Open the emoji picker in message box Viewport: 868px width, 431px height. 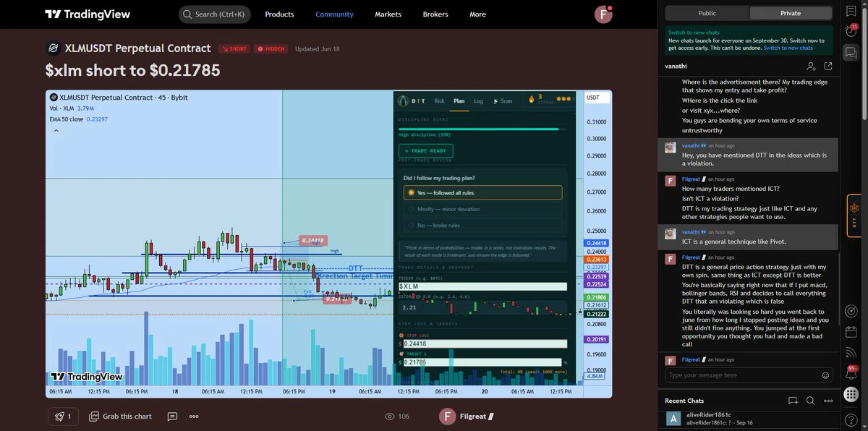pyautogui.click(x=825, y=375)
